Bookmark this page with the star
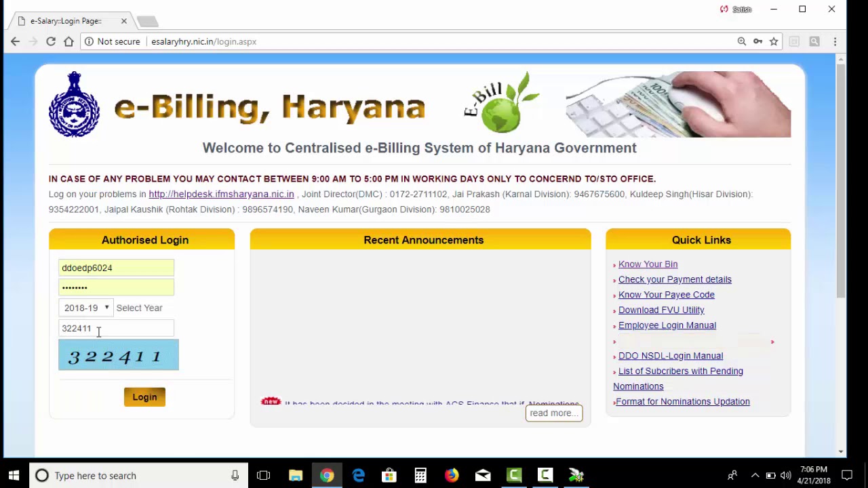The width and height of the screenshot is (868, 488). tap(774, 41)
